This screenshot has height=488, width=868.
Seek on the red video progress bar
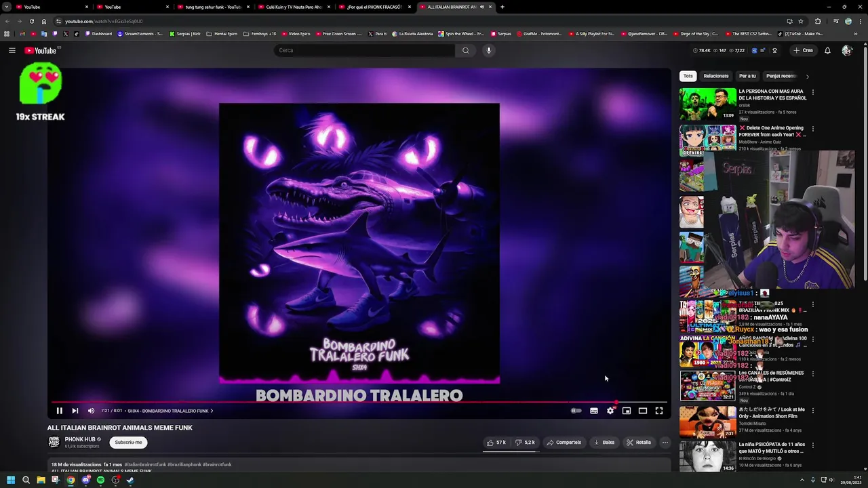359,402
